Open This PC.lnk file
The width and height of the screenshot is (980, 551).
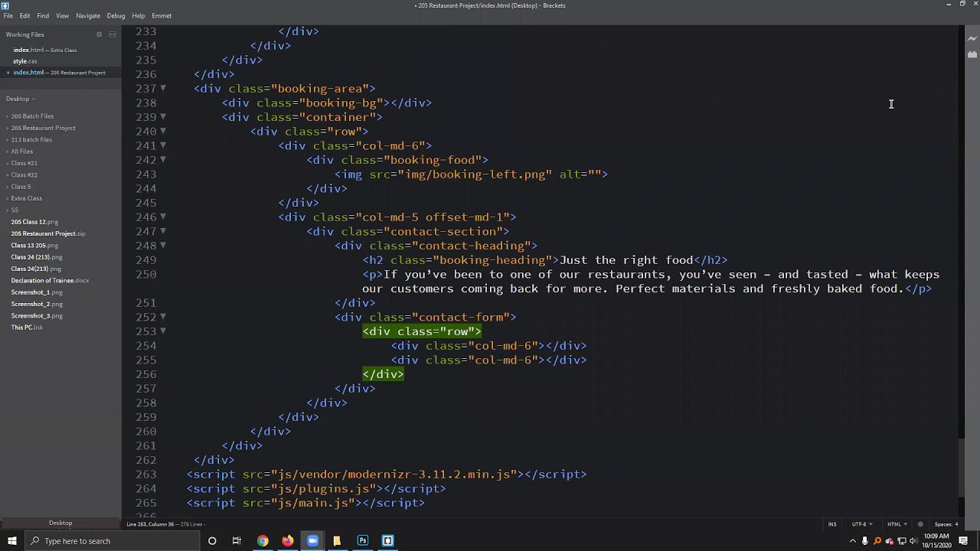pyautogui.click(x=27, y=328)
